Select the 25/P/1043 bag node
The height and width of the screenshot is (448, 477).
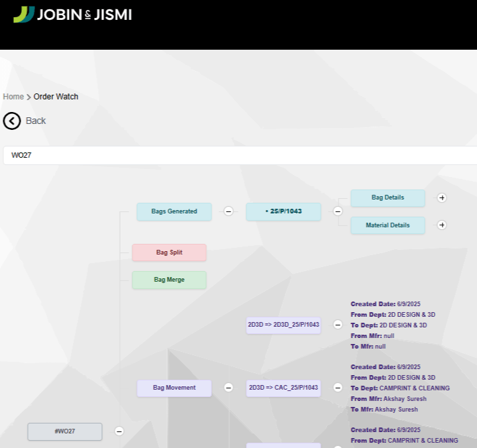pos(284,211)
